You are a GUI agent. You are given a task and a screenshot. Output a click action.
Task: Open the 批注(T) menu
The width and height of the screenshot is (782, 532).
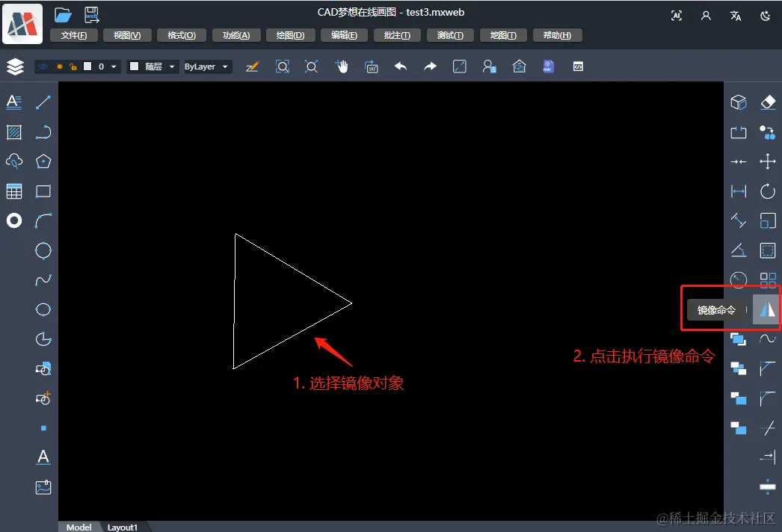(397, 35)
